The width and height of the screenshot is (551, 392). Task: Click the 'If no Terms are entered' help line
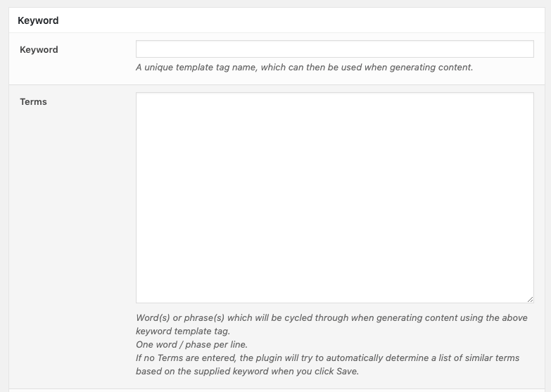327,358
